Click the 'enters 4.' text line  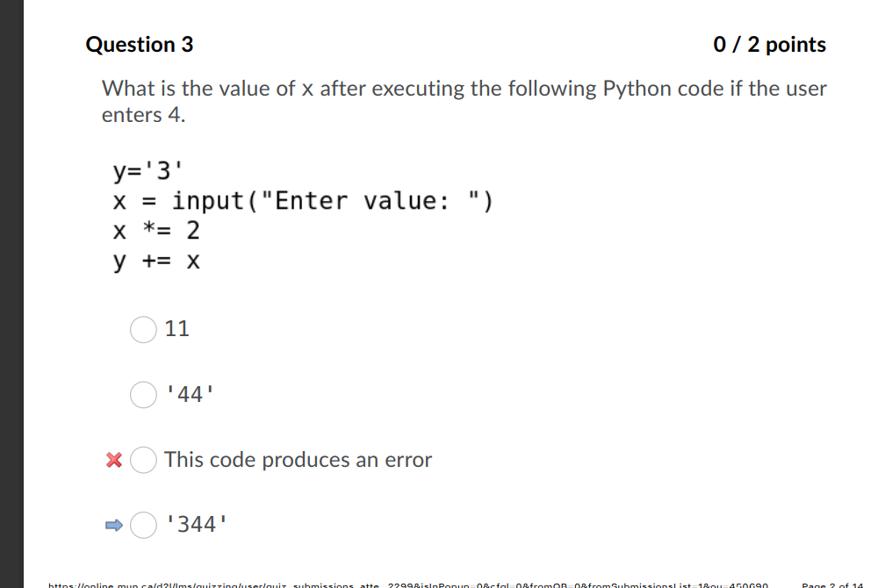143,115
